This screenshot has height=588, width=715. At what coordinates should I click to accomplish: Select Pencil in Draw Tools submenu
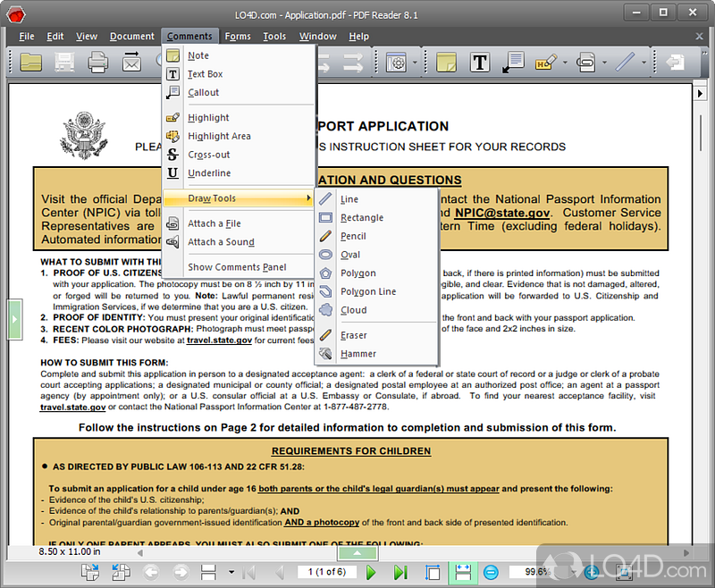coord(376,236)
